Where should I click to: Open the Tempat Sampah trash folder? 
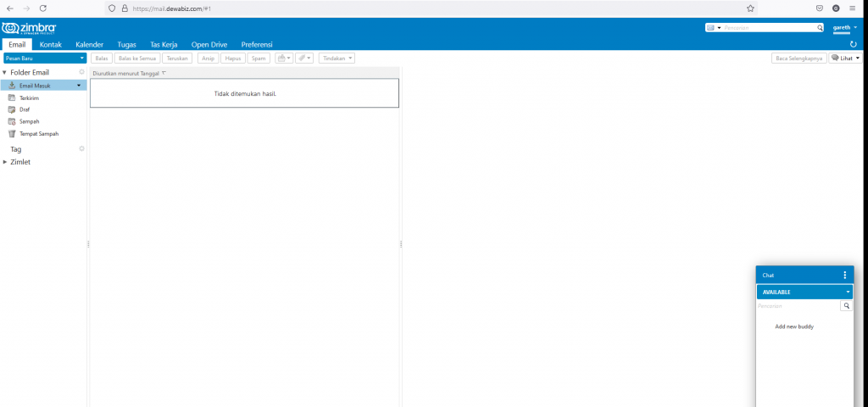pos(38,134)
